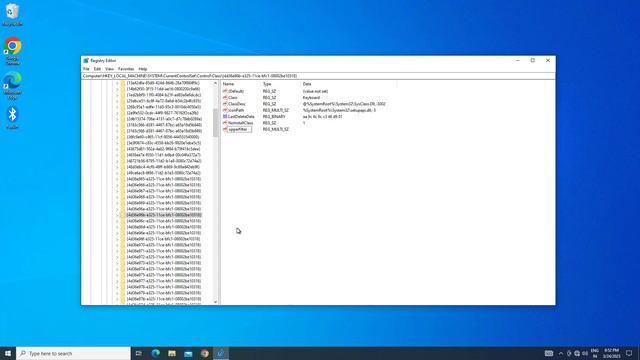Click the icon beside the Class value
Viewport: 640px width, 360px height.
225,98
